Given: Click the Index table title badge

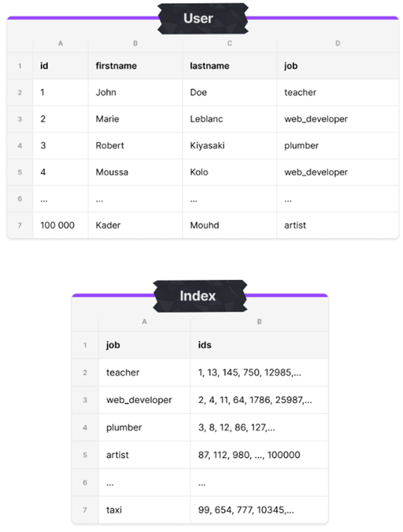Looking at the screenshot, I should tap(200, 296).
